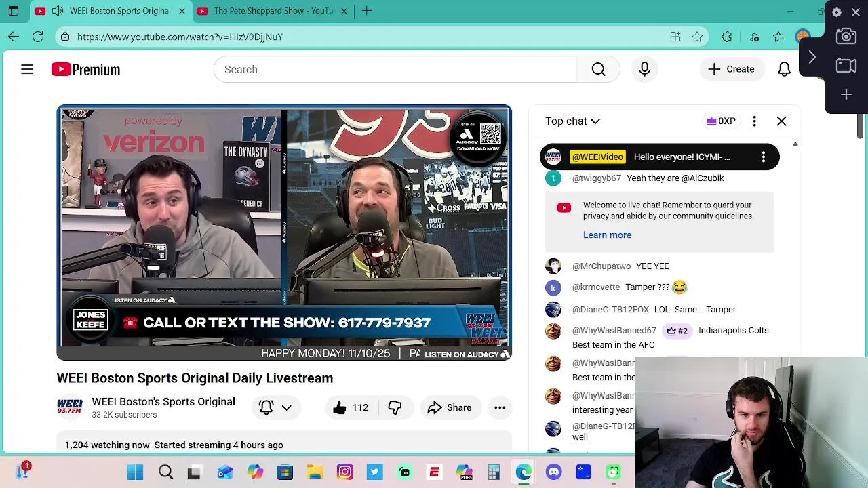Open the favorites list icon

(778, 37)
